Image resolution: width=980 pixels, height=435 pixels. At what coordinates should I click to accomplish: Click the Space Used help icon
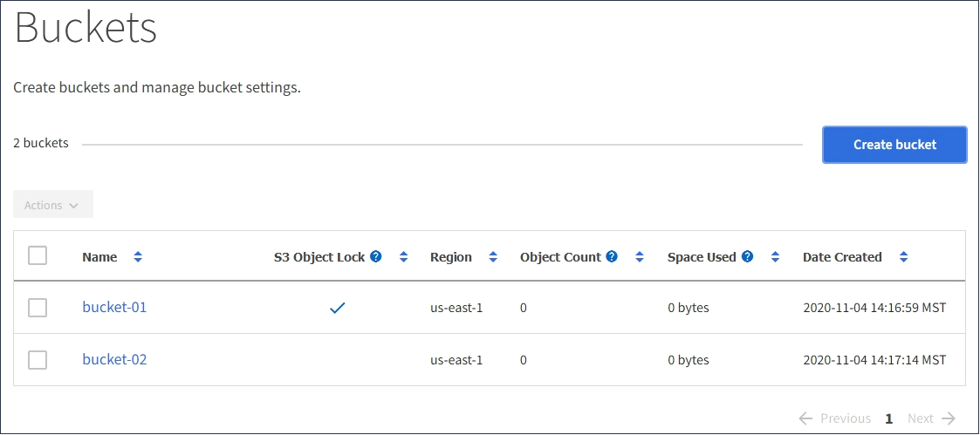[x=747, y=257]
